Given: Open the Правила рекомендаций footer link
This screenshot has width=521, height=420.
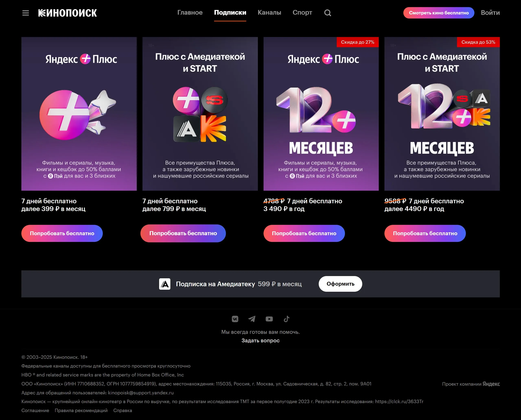Looking at the screenshot, I should [81, 410].
